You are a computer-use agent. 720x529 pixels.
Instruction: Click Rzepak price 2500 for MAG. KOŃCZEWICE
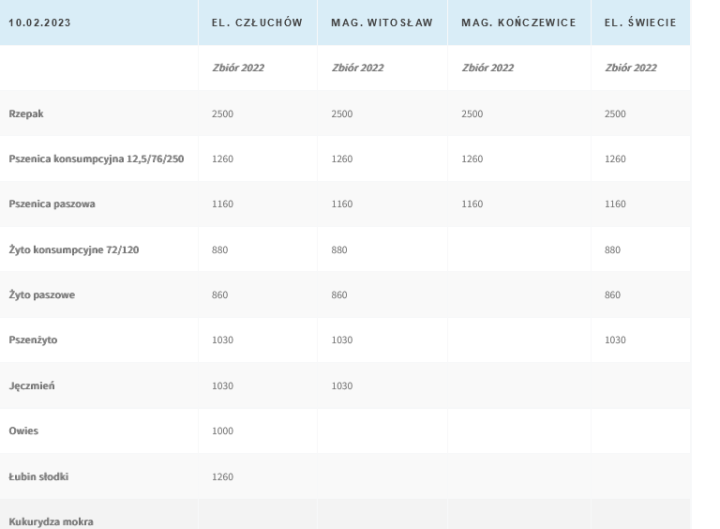472,114
